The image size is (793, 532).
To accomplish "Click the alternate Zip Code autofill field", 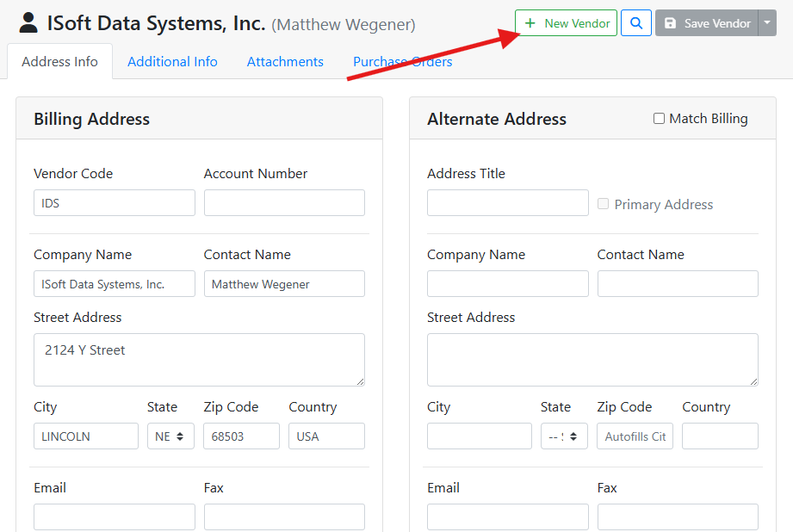I will [635, 436].
